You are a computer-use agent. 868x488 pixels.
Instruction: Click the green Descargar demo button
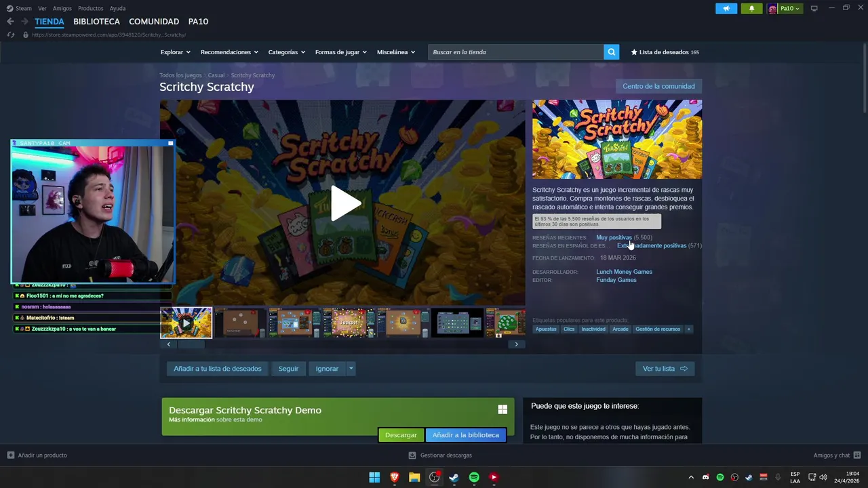pos(401,435)
